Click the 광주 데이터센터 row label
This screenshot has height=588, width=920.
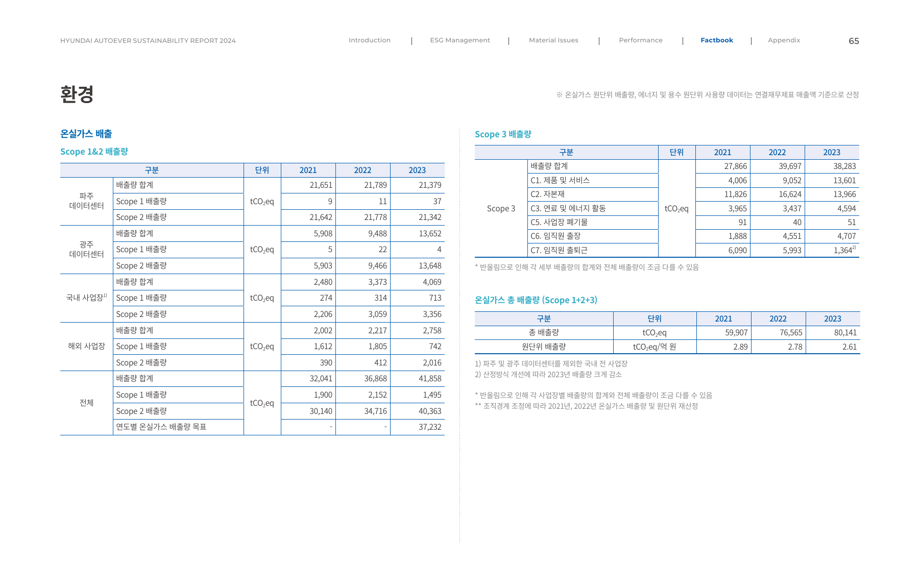[x=86, y=250]
